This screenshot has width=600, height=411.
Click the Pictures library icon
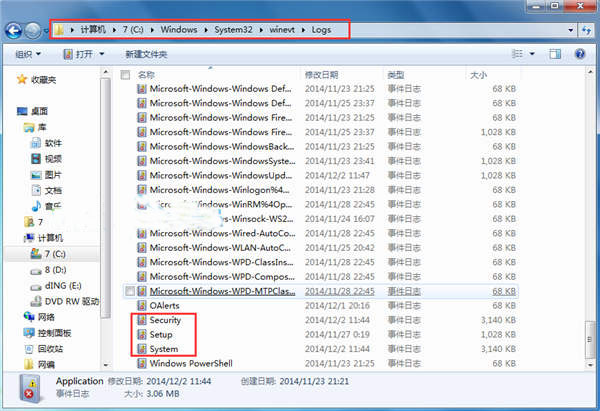(x=36, y=175)
